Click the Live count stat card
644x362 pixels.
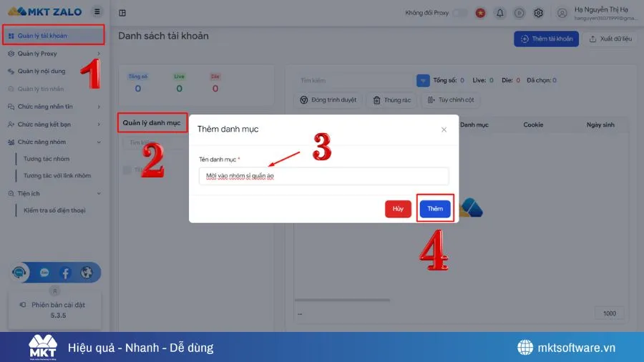point(179,84)
